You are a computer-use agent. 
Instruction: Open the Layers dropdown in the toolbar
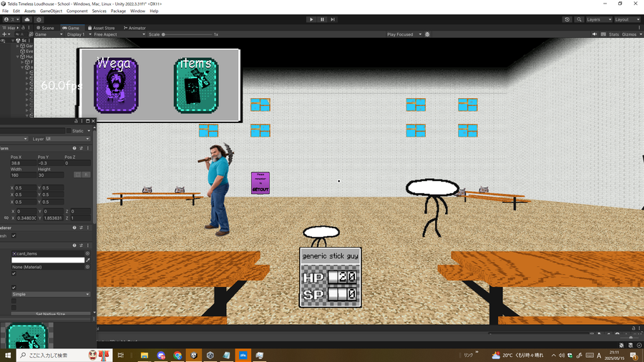tap(599, 19)
